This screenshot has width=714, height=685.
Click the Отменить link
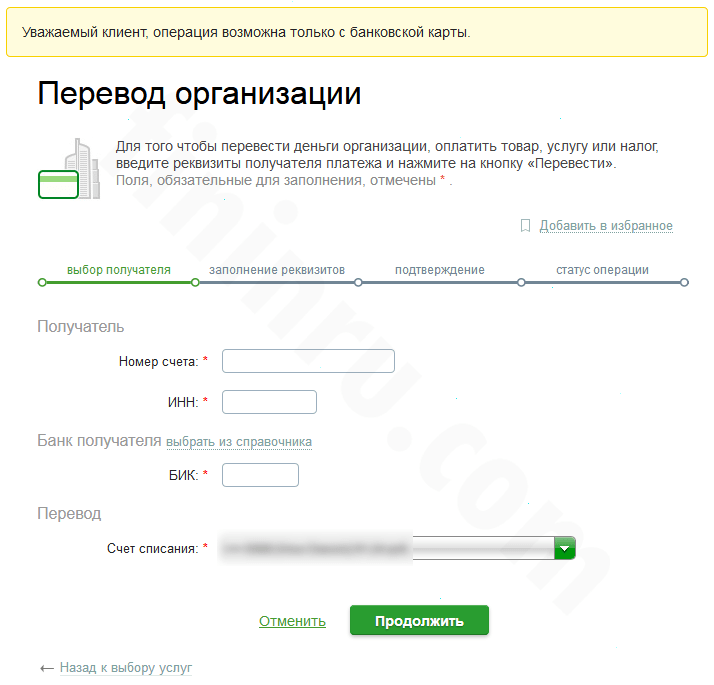coord(292,621)
